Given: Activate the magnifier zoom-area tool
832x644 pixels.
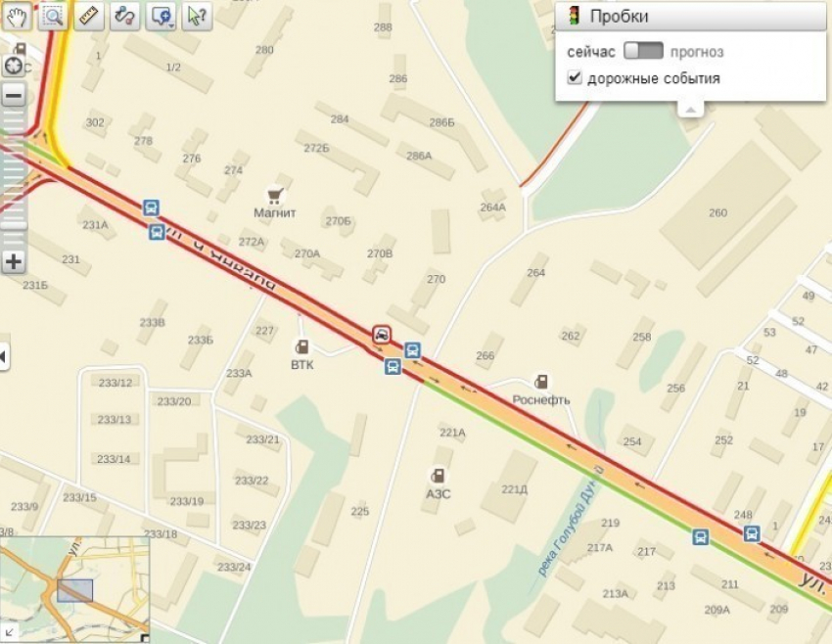Looking at the screenshot, I should tap(52, 16).
